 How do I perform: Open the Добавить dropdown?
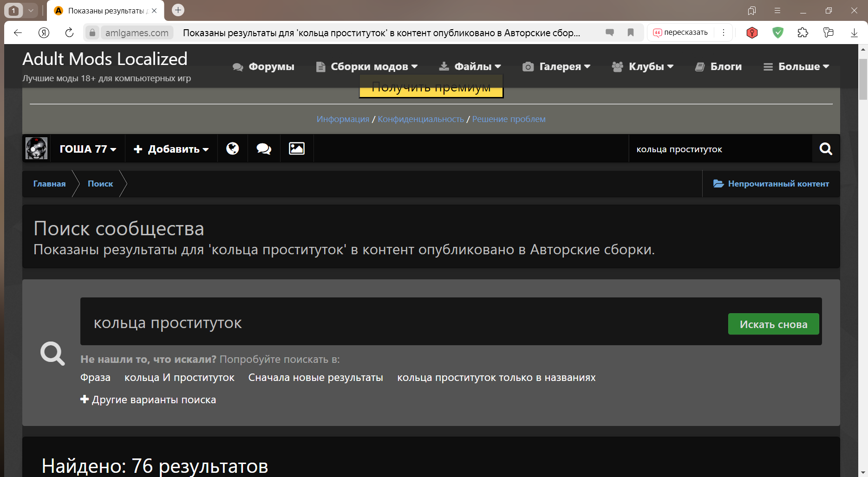[171, 149]
